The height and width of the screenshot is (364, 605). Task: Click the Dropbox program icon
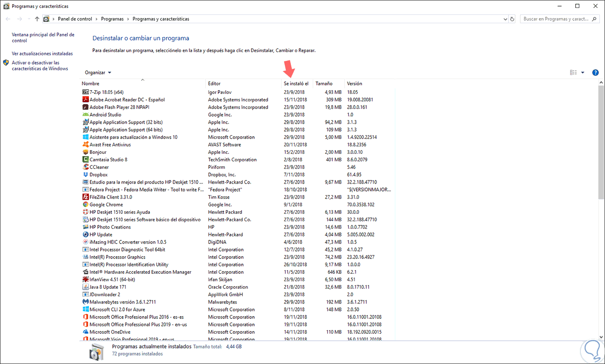click(x=86, y=174)
